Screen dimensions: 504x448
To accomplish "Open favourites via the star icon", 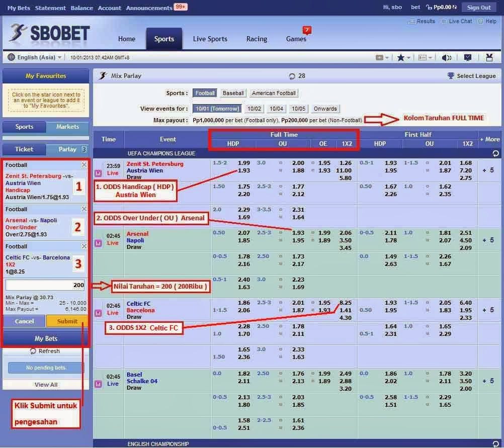I will (402, 58).
